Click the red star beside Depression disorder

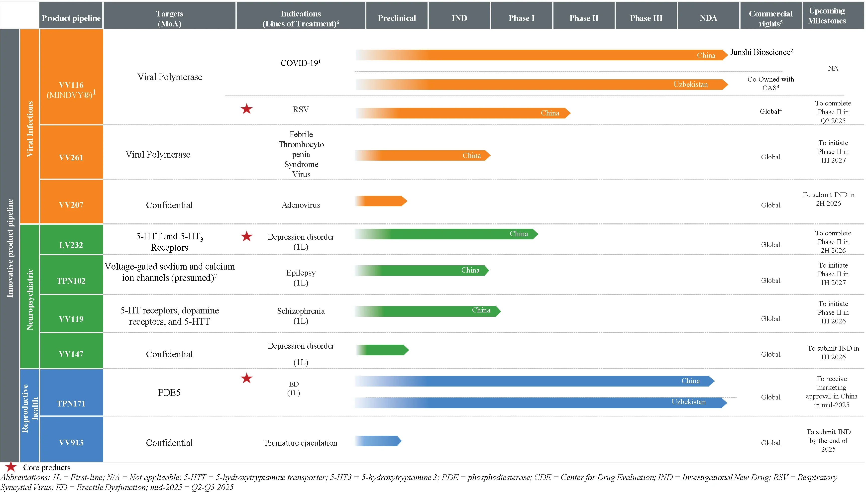(246, 236)
